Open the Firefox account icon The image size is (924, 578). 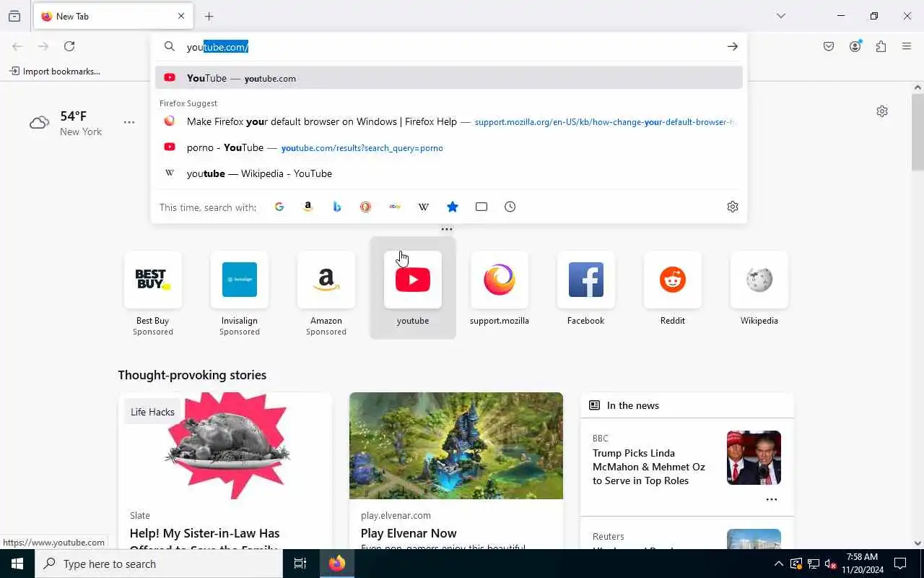coord(855,46)
